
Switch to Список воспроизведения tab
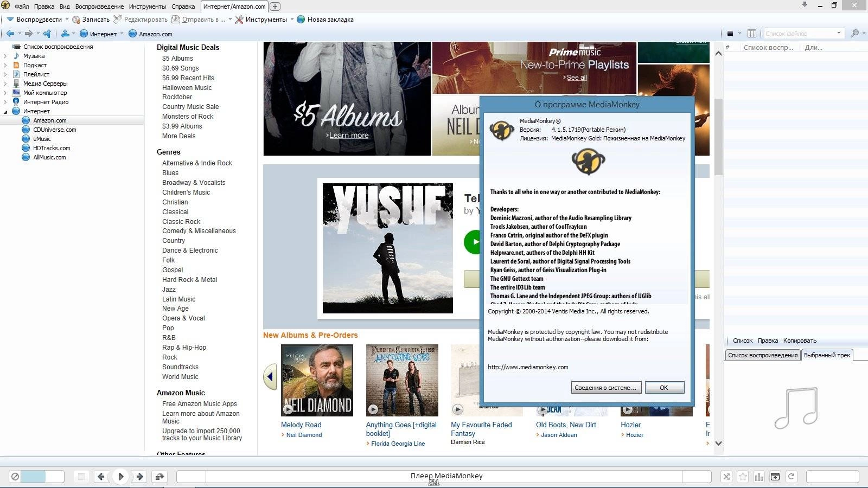click(763, 355)
